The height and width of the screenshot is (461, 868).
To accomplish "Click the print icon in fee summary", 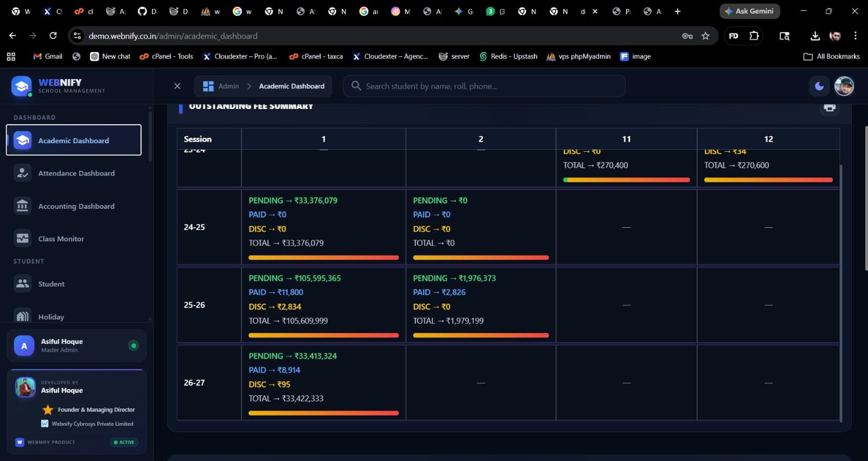I will point(829,107).
